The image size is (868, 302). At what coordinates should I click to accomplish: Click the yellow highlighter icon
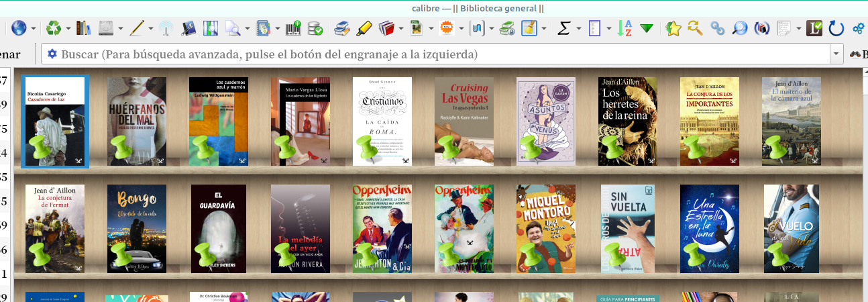pos(364,28)
